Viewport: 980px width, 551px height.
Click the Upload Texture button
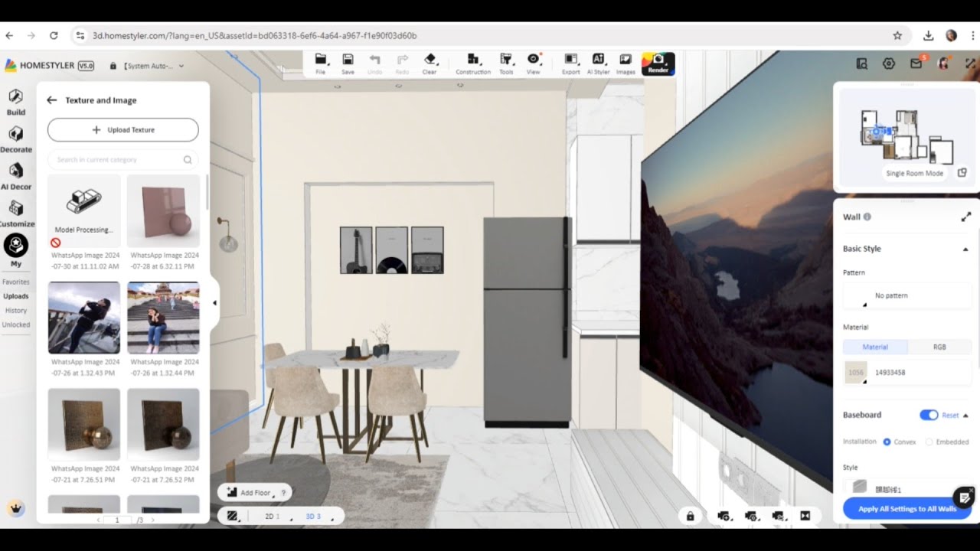coord(122,130)
